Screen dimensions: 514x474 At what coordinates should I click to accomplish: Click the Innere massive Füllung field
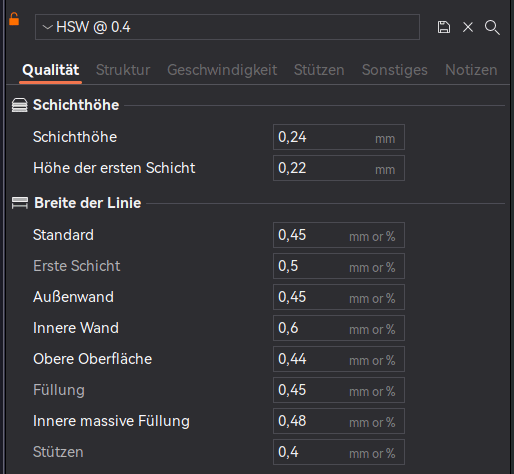[x=339, y=421]
